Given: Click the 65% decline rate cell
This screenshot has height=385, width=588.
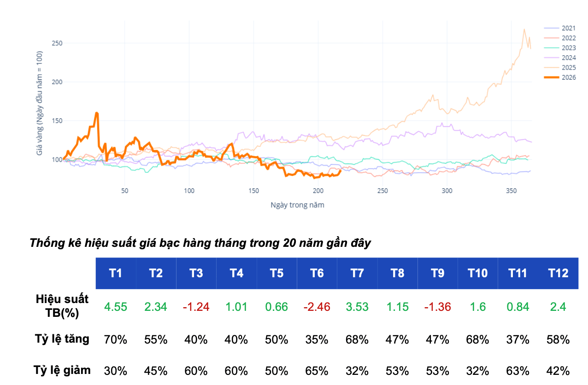Looking at the screenshot, I should (x=317, y=371).
